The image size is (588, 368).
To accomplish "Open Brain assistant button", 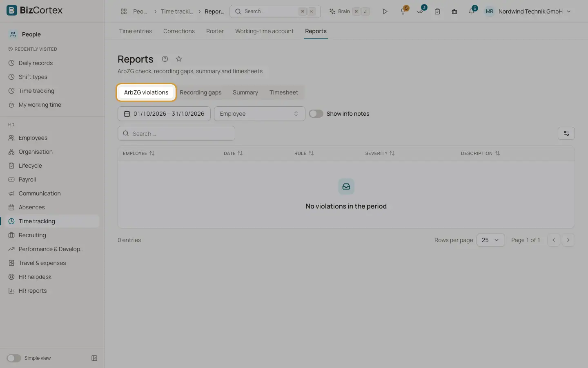I will 350,11.
